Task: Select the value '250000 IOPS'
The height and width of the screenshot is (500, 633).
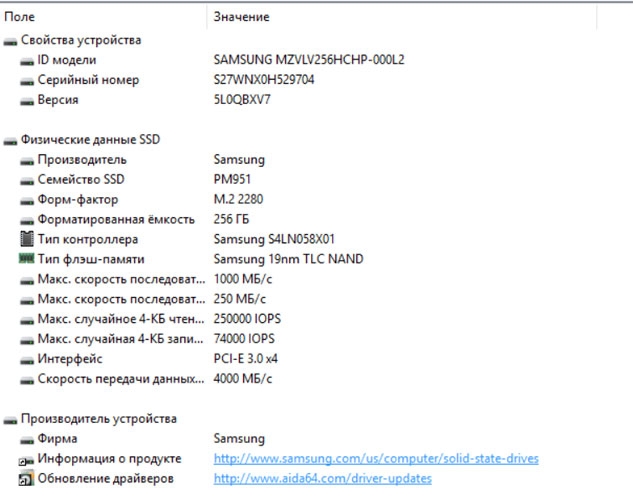Action: coord(247,319)
